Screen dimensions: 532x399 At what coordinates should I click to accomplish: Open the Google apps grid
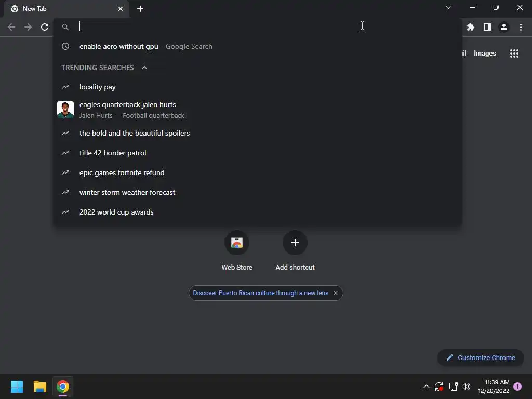[x=514, y=54]
